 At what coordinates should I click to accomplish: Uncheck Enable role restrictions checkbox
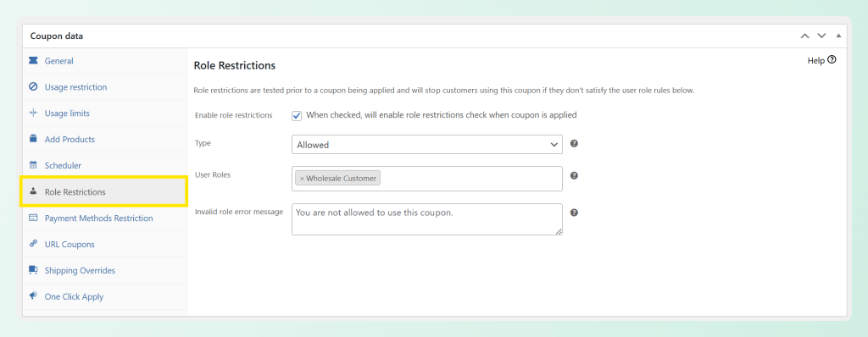[297, 116]
